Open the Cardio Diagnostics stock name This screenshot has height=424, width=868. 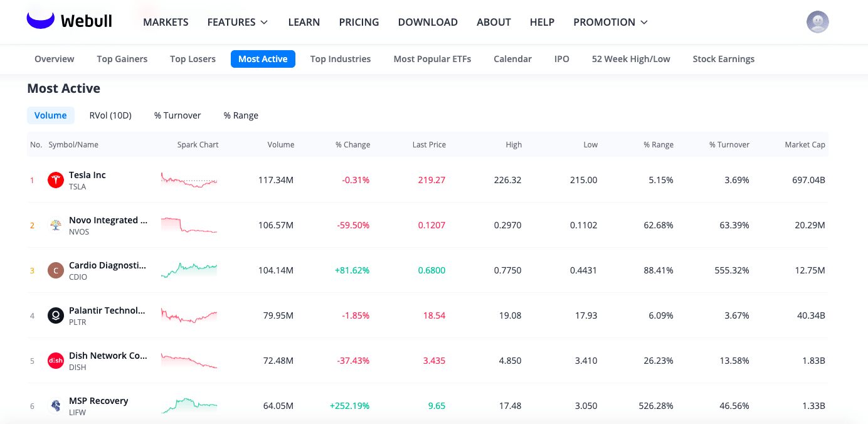[107, 265]
